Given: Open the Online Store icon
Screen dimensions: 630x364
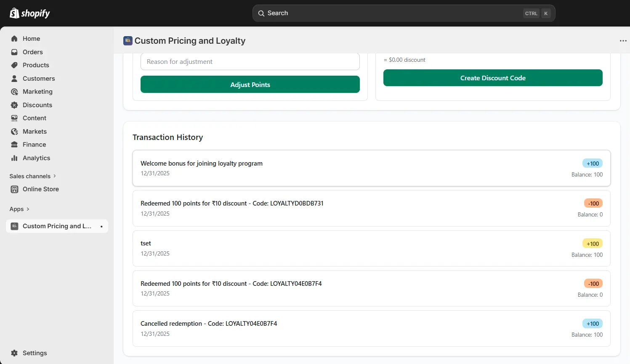Looking at the screenshot, I should (x=15, y=189).
